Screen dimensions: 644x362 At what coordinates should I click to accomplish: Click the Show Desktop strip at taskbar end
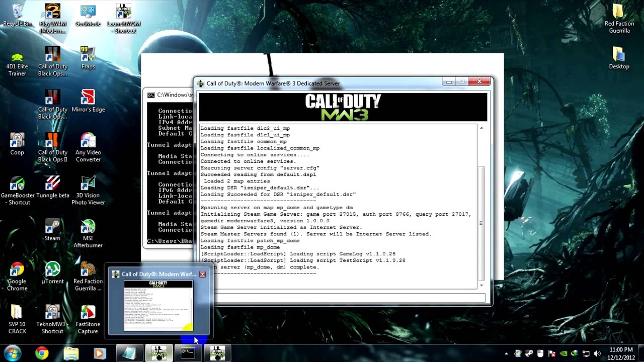(640, 353)
